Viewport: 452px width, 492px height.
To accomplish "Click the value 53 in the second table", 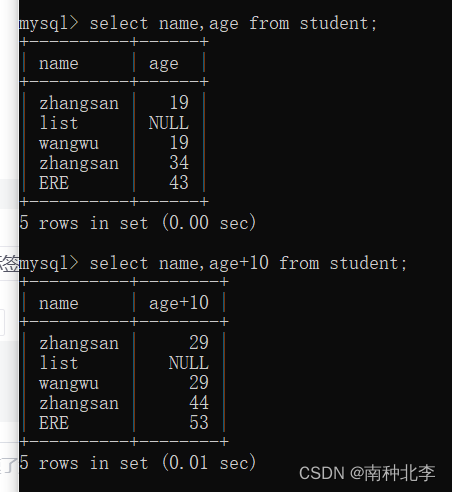I will [x=199, y=423].
